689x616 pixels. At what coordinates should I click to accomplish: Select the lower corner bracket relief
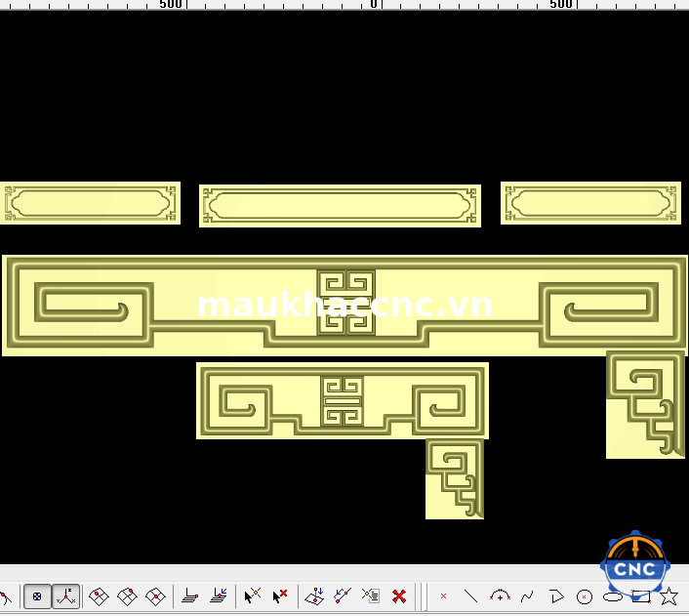pos(455,478)
